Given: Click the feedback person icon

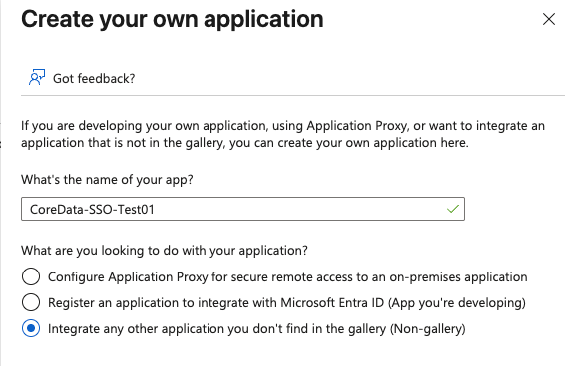Looking at the screenshot, I should [37, 77].
